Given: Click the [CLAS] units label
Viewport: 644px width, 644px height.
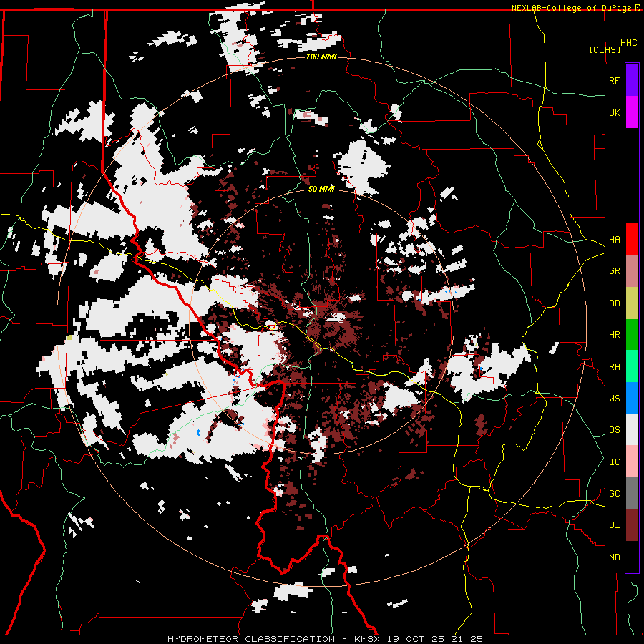Looking at the screenshot, I should point(605,49).
